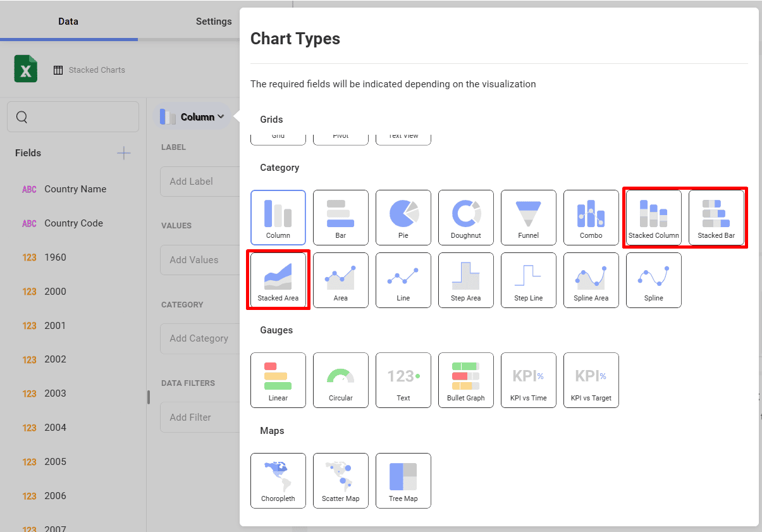Select the Text gauge visualization
Image resolution: width=762 pixels, height=532 pixels.
tap(403, 380)
